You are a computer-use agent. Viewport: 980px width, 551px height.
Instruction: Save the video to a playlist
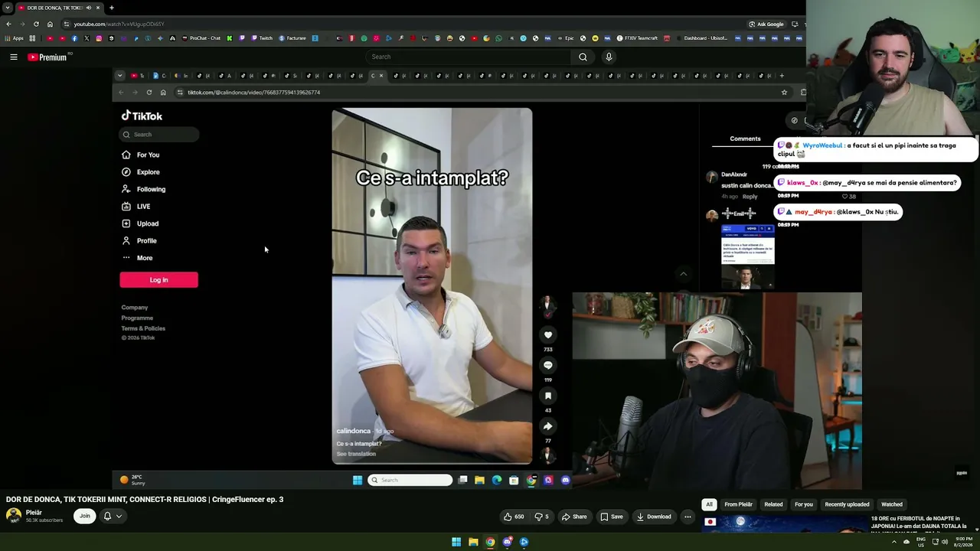[612, 517]
